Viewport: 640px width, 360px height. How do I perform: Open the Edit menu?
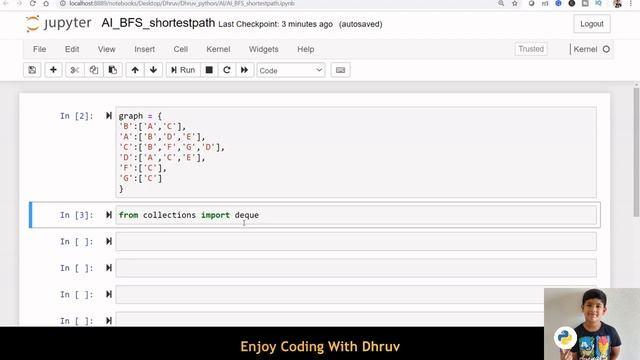click(72, 49)
